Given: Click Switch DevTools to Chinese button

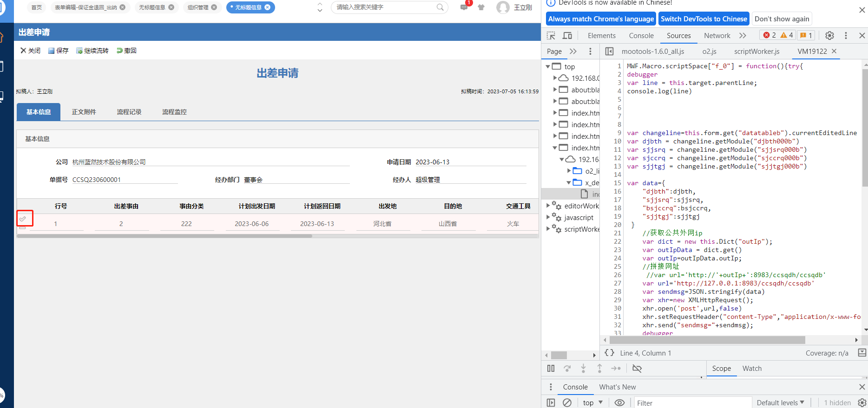Looking at the screenshot, I should pyautogui.click(x=704, y=19).
